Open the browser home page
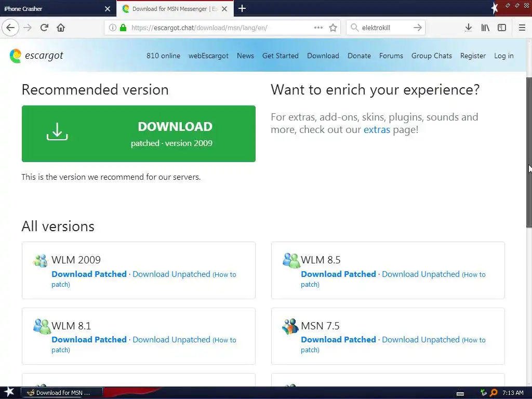This screenshot has height=399, width=532. (x=61, y=28)
